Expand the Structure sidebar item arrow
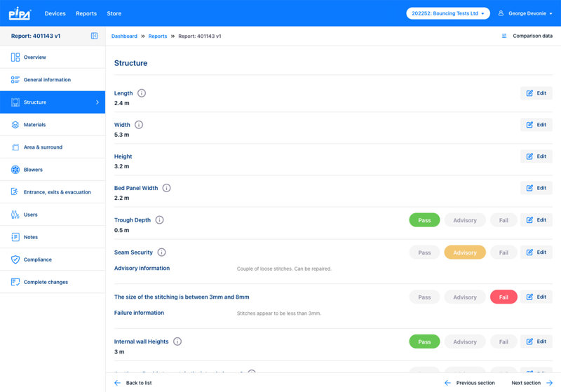 (x=97, y=102)
